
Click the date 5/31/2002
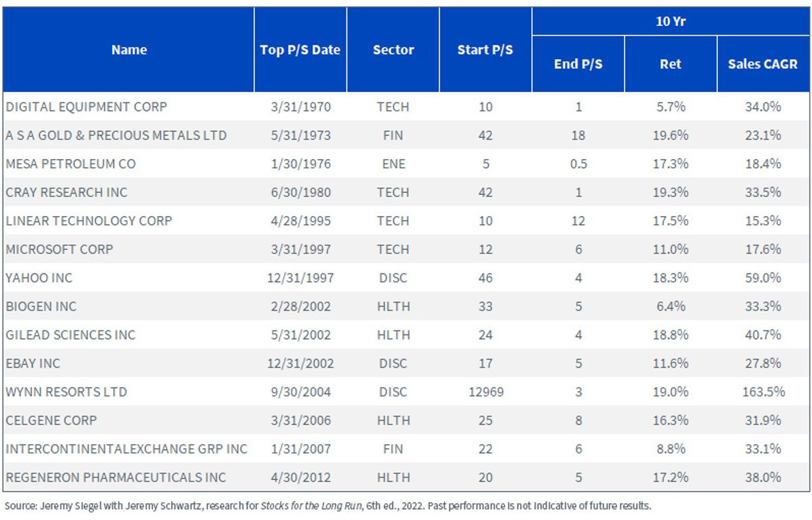click(x=300, y=334)
